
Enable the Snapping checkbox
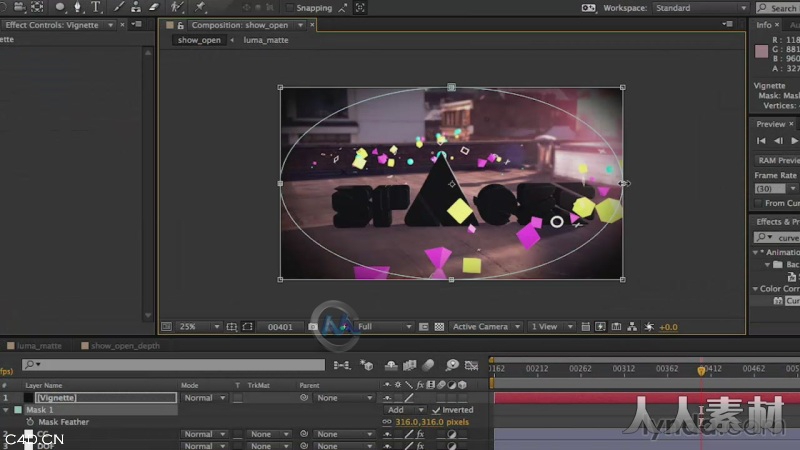coord(289,8)
